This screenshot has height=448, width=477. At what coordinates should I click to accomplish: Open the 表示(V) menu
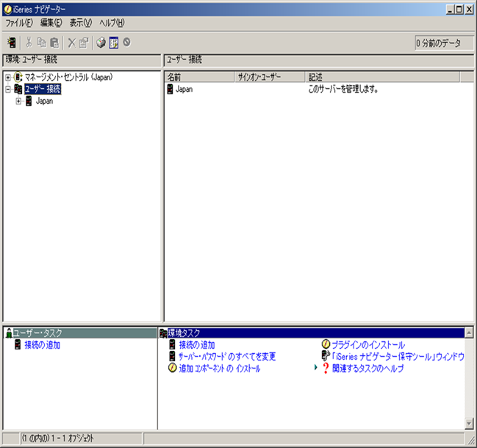(81, 23)
